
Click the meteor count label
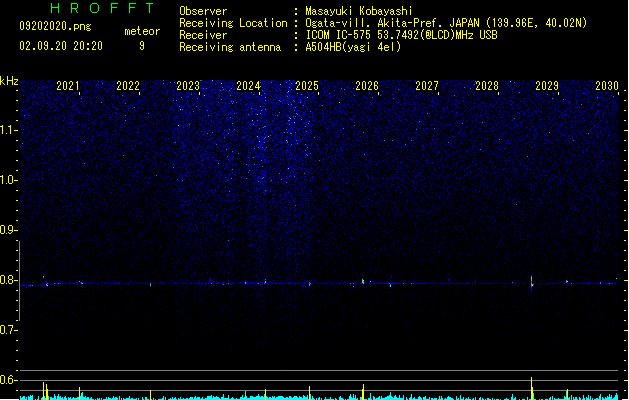coord(142,31)
